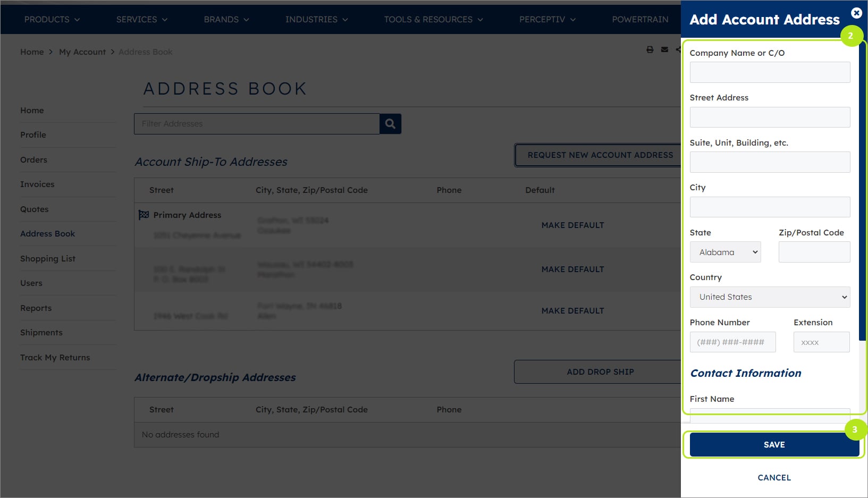The height and width of the screenshot is (498, 868).
Task: Go to My Account breadcrumb link
Action: 82,52
